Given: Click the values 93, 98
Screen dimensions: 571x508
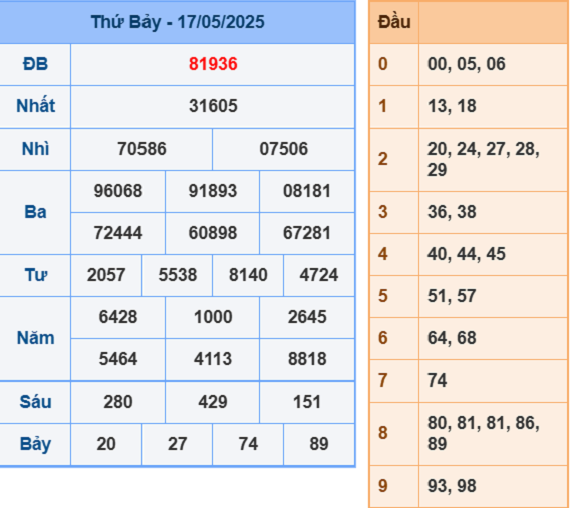Looking at the screenshot, I should [x=452, y=486].
